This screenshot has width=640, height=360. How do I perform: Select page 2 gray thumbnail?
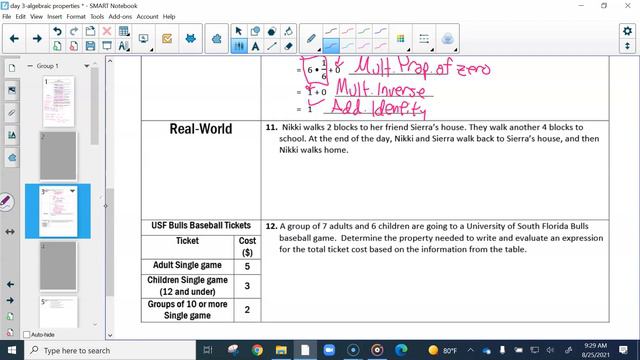[x=58, y=156]
